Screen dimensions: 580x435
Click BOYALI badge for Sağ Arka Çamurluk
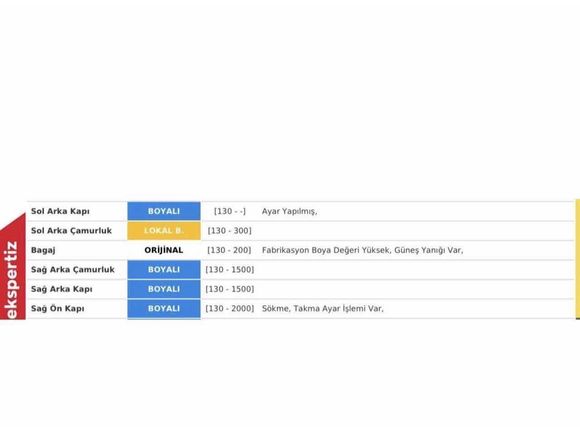pyautogui.click(x=164, y=270)
